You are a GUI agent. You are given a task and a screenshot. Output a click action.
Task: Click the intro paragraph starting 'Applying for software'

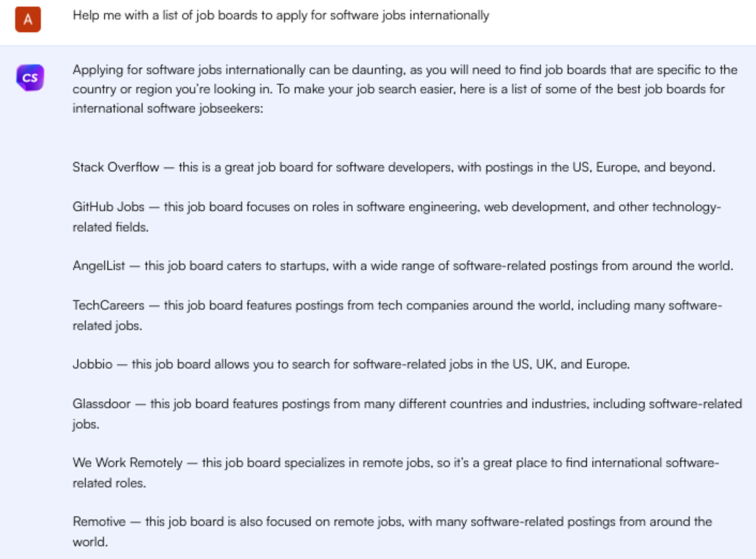pyautogui.click(x=404, y=89)
